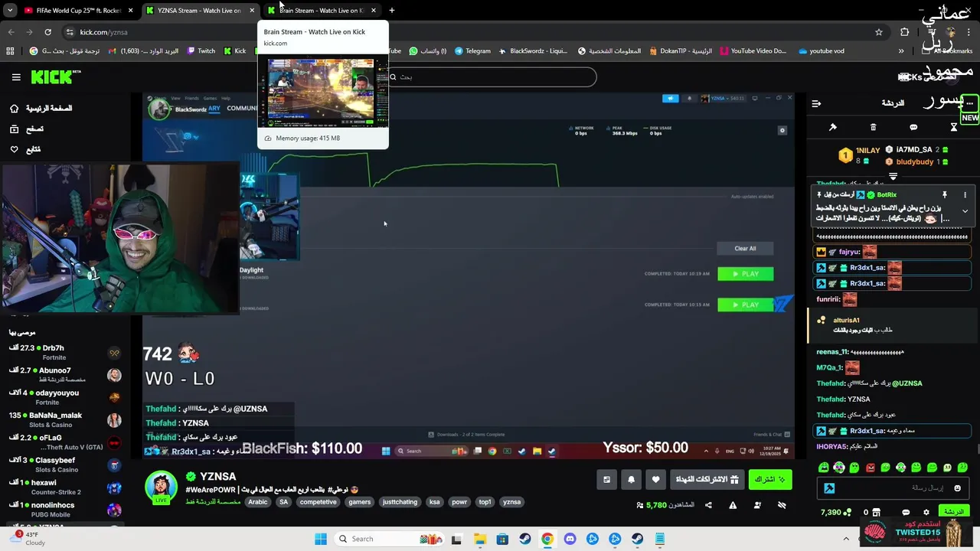980x551 pixels.
Task: Open the Twitch bookmark
Action: pos(200,51)
